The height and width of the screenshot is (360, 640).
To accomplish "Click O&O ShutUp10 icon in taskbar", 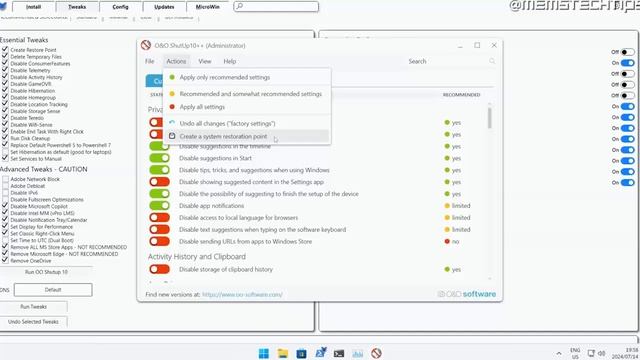I will click(376, 353).
